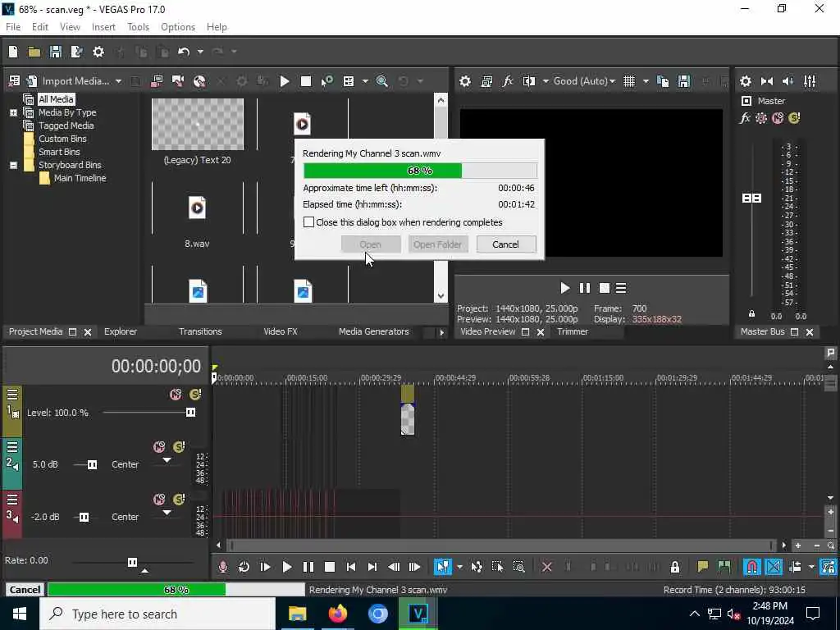Open the File menu
Viewport: 840px width, 630px height.
point(13,27)
